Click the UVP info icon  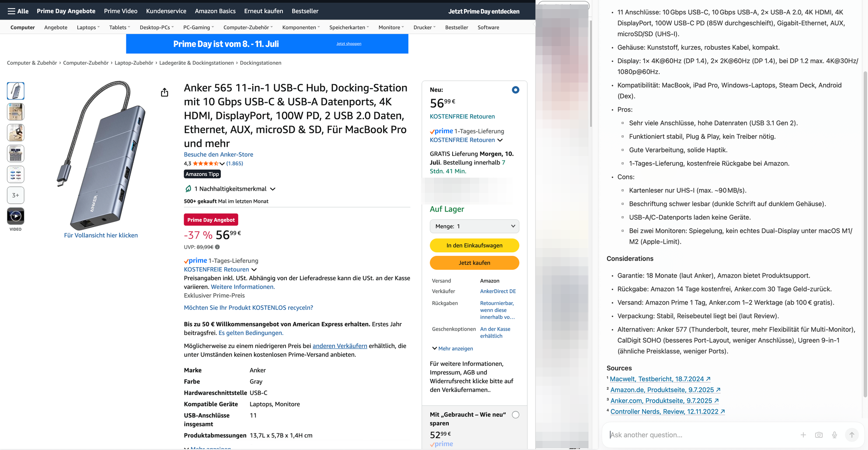(x=217, y=247)
